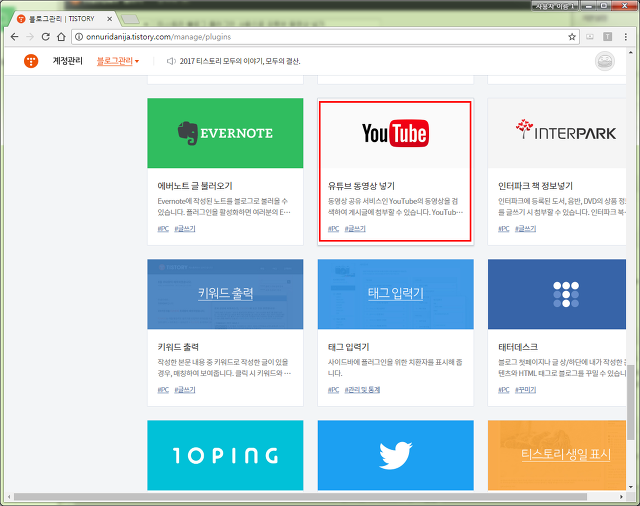Screen dimensions: 640x506
Task: Reload the page with the refresh icon
Action: pos(45,37)
